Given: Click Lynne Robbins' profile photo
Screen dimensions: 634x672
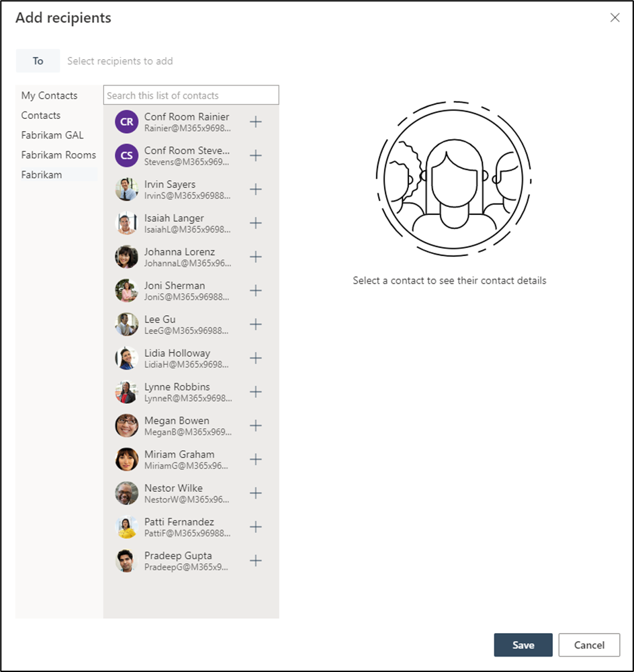Looking at the screenshot, I should [x=126, y=392].
